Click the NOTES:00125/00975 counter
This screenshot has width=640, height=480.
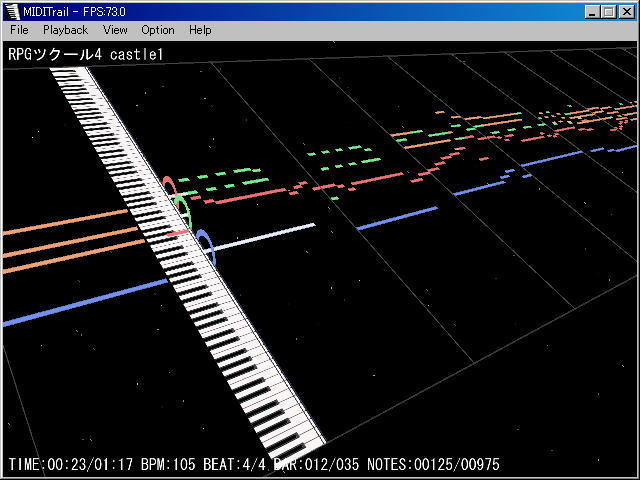coord(433,464)
